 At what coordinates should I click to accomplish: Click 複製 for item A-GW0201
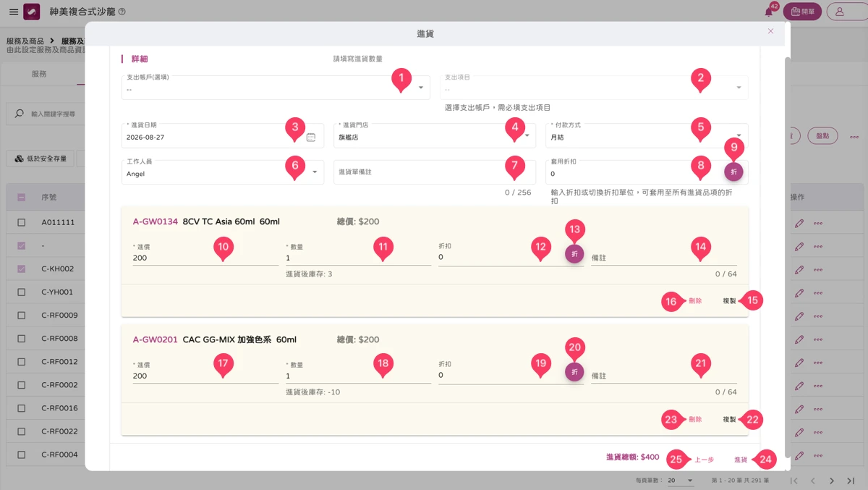tap(729, 419)
